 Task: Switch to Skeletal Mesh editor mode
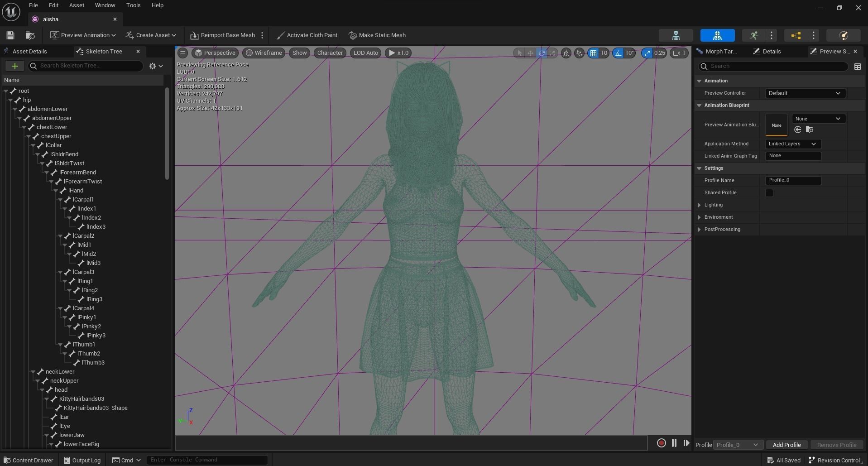click(717, 35)
